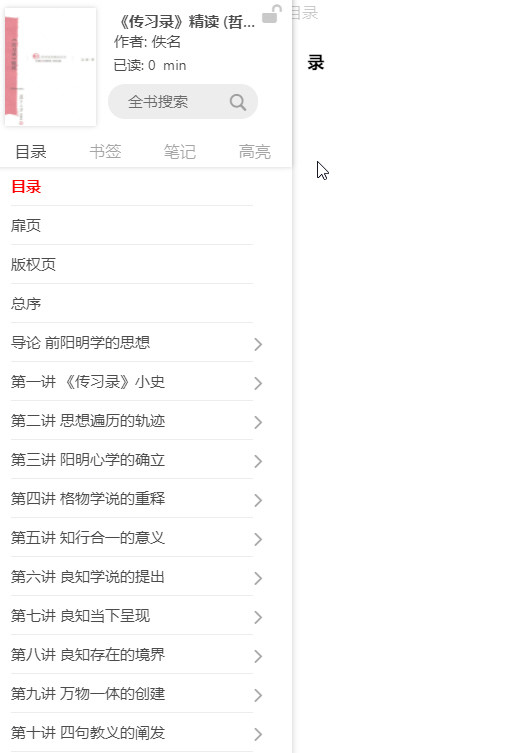Go to the 版权页 entry
The height and width of the screenshot is (753, 521).
(x=132, y=264)
